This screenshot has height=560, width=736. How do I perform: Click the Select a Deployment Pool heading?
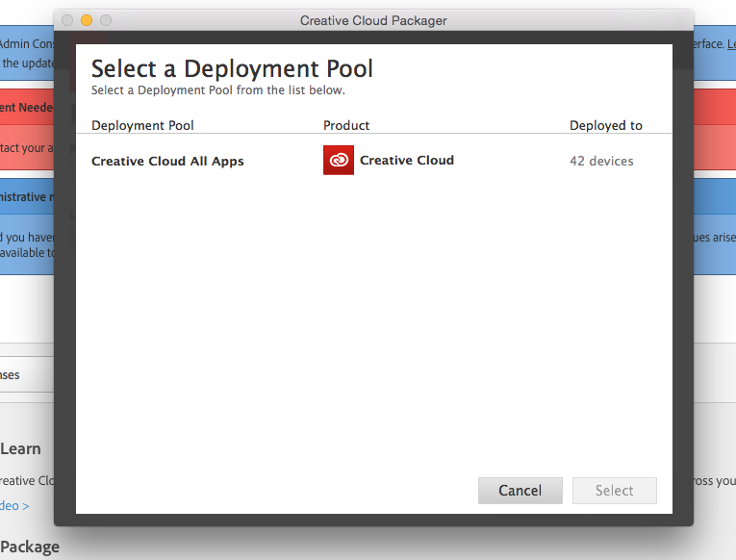[232, 68]
